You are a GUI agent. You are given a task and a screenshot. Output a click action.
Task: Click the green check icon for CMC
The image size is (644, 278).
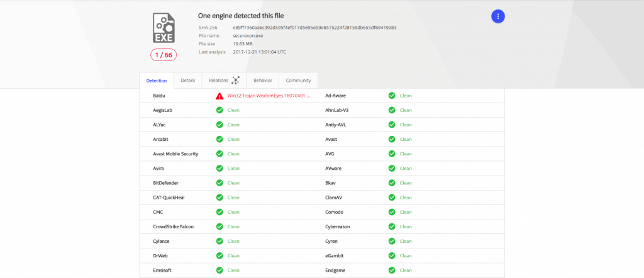pos(219,212)
